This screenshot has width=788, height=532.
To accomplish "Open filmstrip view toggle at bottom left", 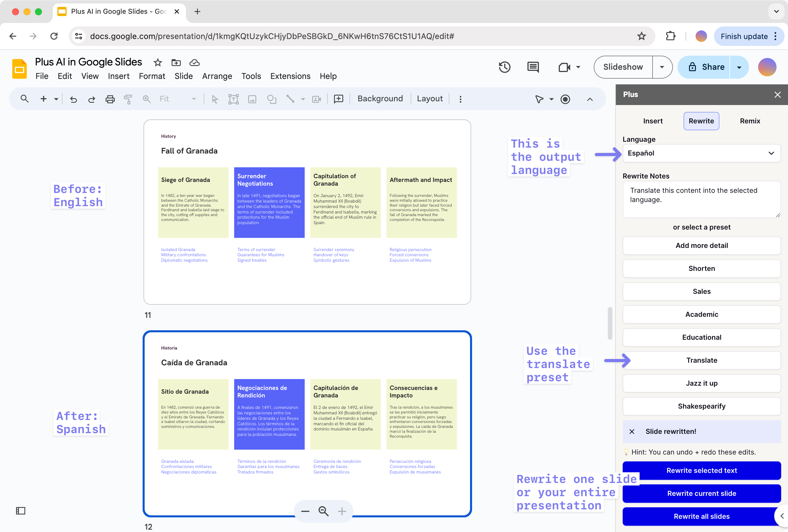I will pos(21,511).
